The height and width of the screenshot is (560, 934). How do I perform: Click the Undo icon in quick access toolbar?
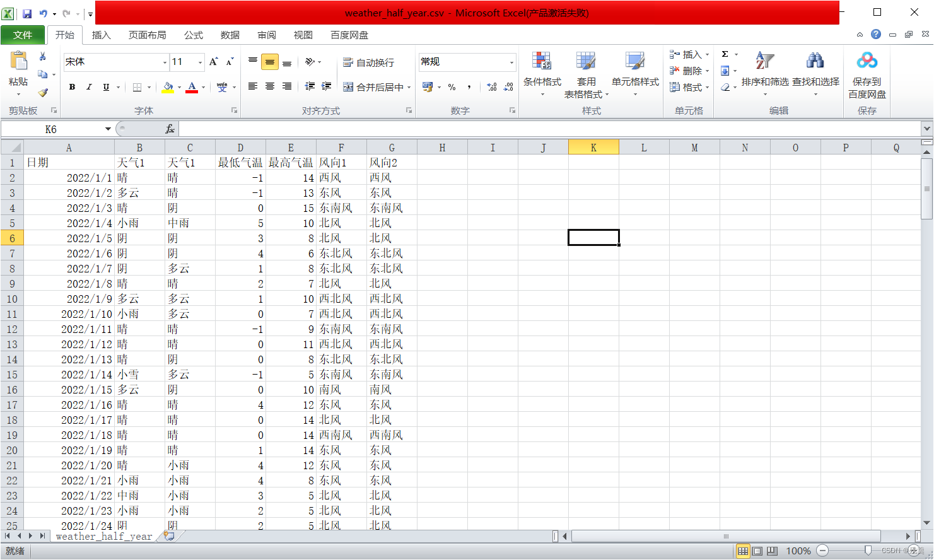pos(44,13)
